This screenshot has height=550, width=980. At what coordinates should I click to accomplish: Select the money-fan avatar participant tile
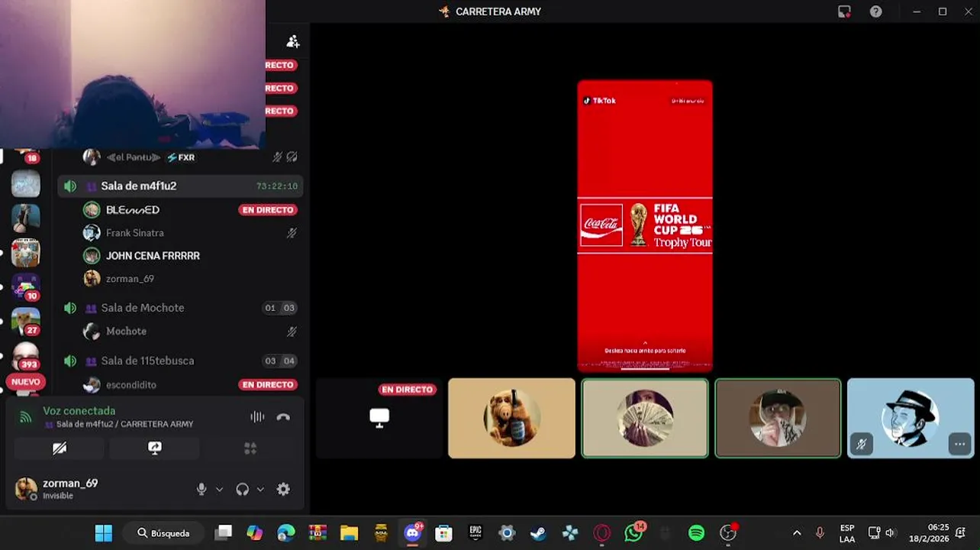coord(645,419)
